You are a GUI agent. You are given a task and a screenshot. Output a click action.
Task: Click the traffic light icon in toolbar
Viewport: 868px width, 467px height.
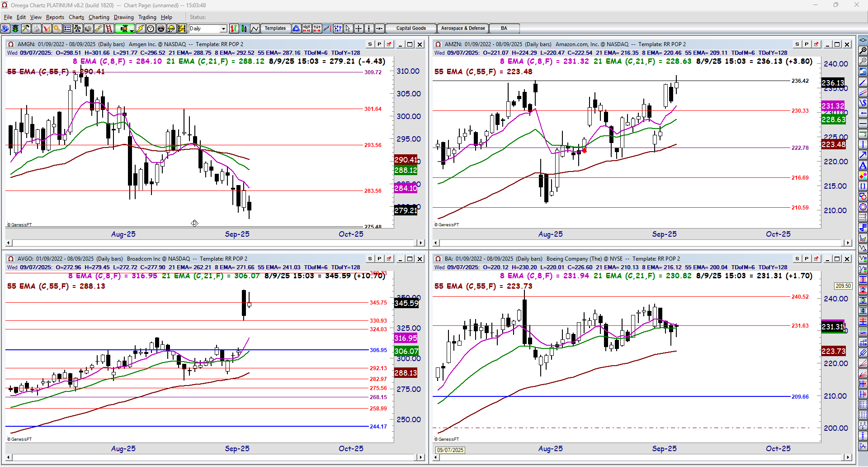pyautogui.click(x=15, y=29)
